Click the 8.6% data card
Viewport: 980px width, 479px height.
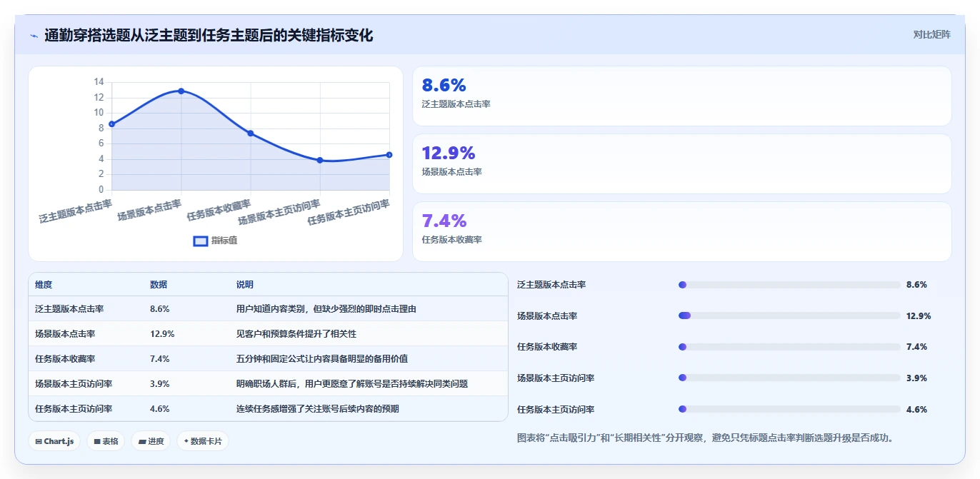click(682, 96)
